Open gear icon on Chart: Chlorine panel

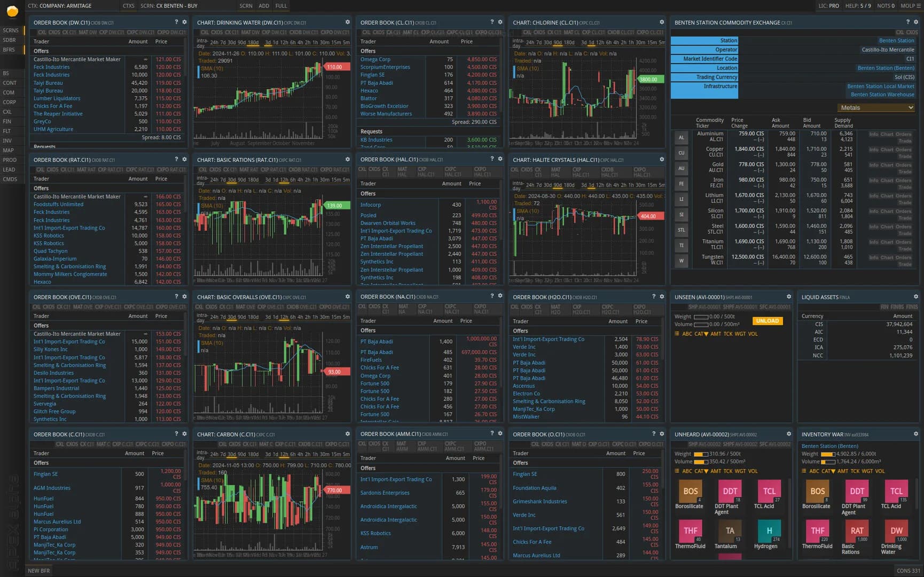coord(661,22)
